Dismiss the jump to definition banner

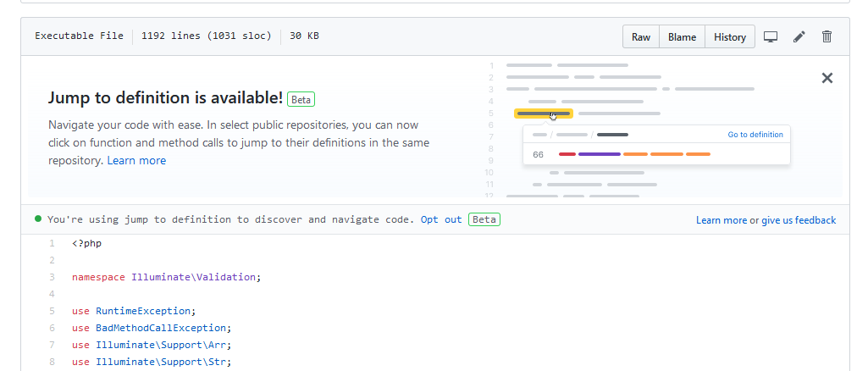tap(827, 78)
